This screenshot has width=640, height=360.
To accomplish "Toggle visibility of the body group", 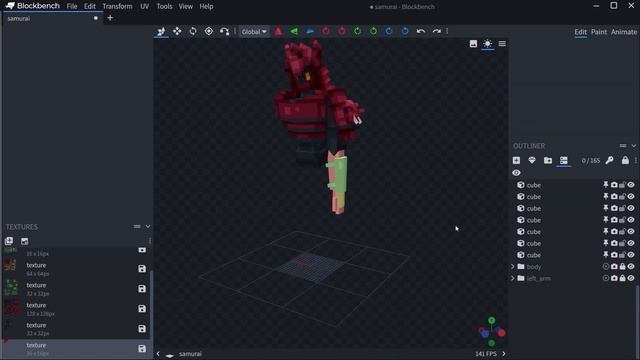I will [x=631, y=267].
